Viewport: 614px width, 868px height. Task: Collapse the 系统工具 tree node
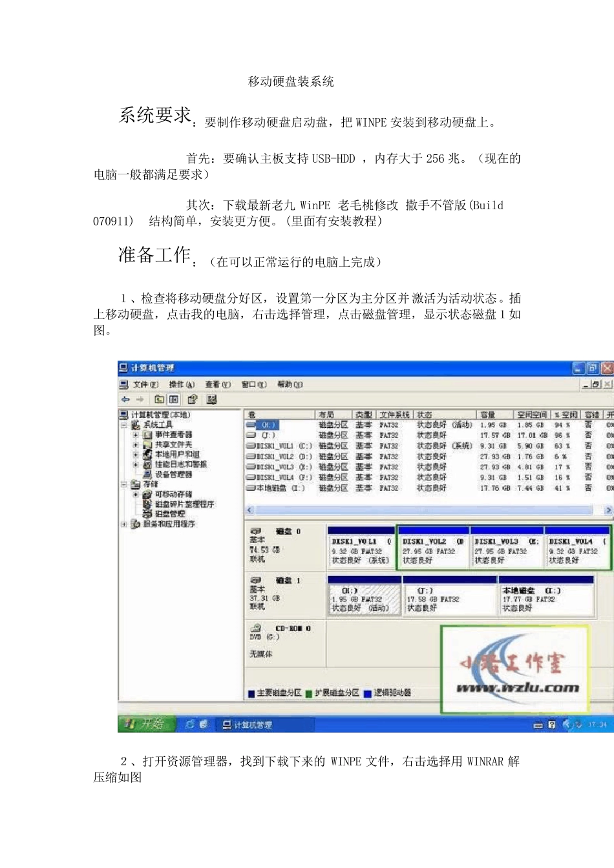(x=123, y=425)
